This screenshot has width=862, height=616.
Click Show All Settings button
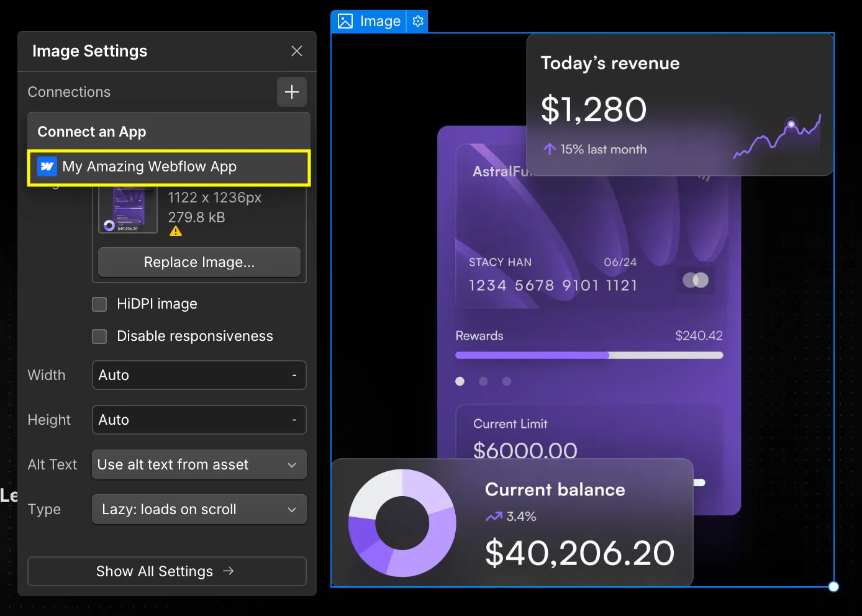[x=167, y=571]
